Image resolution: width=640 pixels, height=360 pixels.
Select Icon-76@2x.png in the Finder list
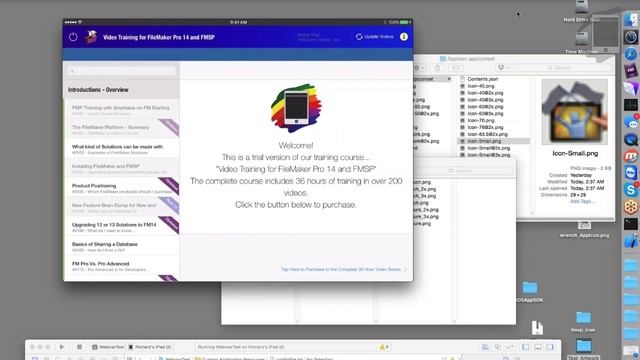click(x=485, y=127)
